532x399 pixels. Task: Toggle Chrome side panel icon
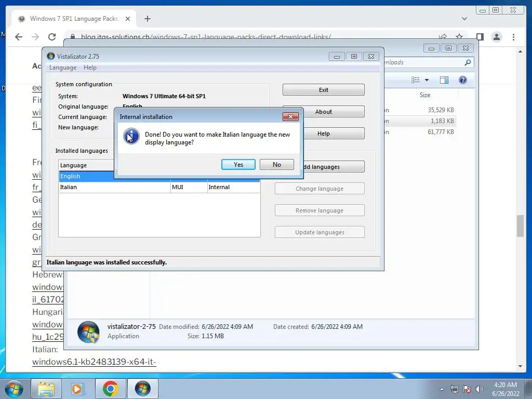tap(480, 37)
